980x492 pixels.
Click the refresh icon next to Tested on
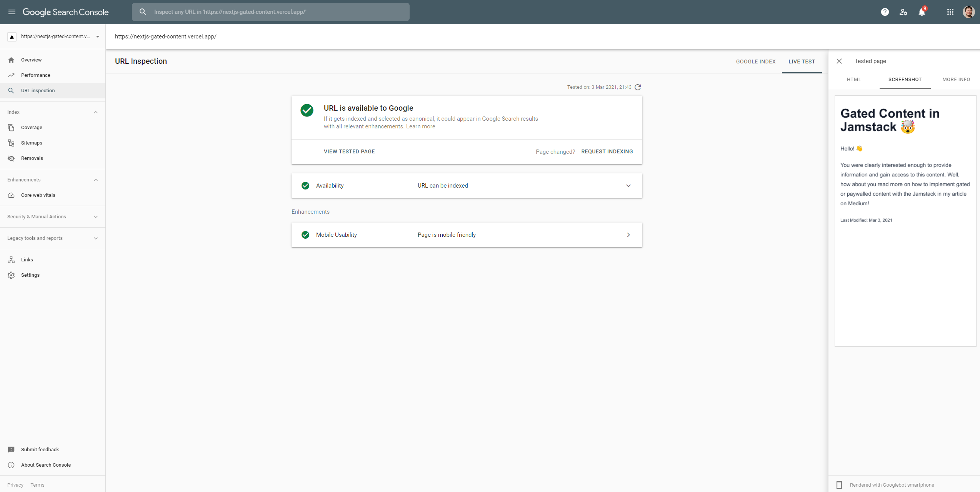638,87
